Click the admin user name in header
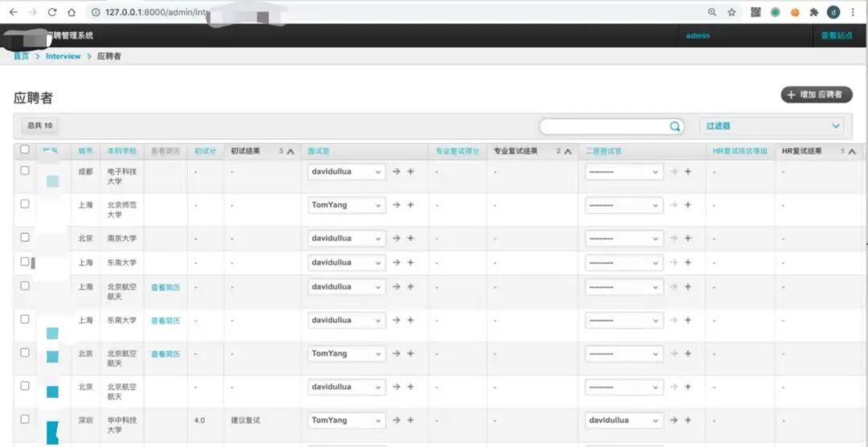The height and width of the screenshot is (447, 868). [x=698, y=35]
